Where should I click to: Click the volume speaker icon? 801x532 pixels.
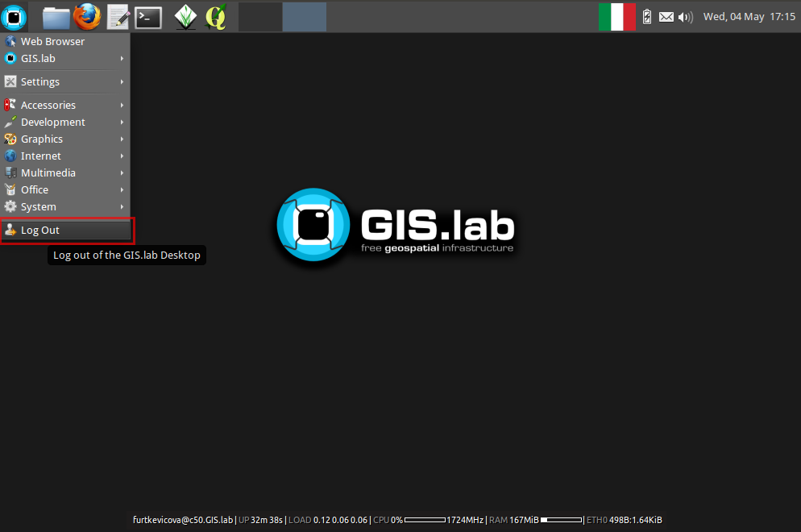[x=686, y=18]
